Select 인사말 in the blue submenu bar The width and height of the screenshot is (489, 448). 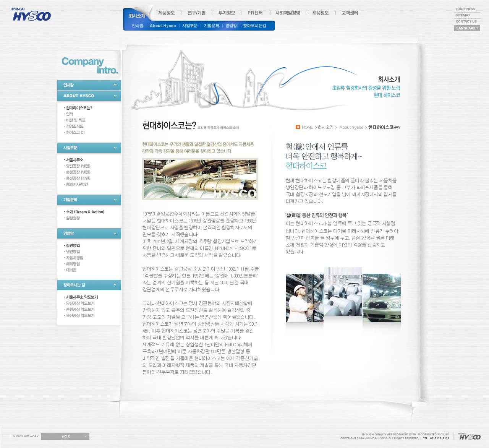click(x=138, y=26)
